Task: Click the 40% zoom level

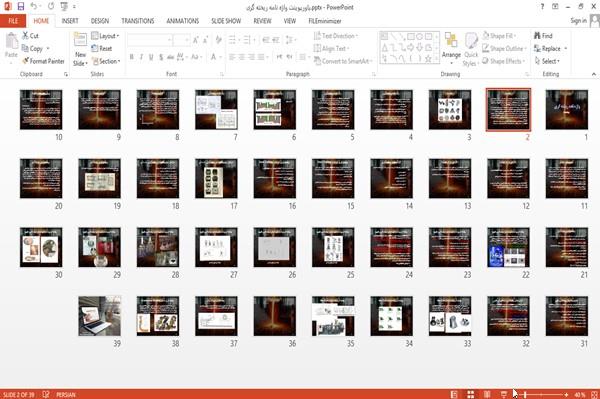Action: coord(580,394)
